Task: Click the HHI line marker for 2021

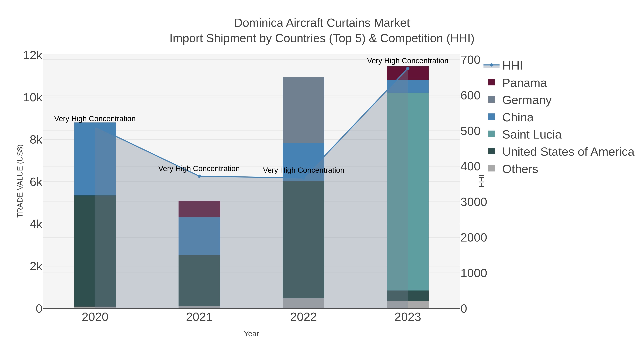Action: (x=199, y=176)
